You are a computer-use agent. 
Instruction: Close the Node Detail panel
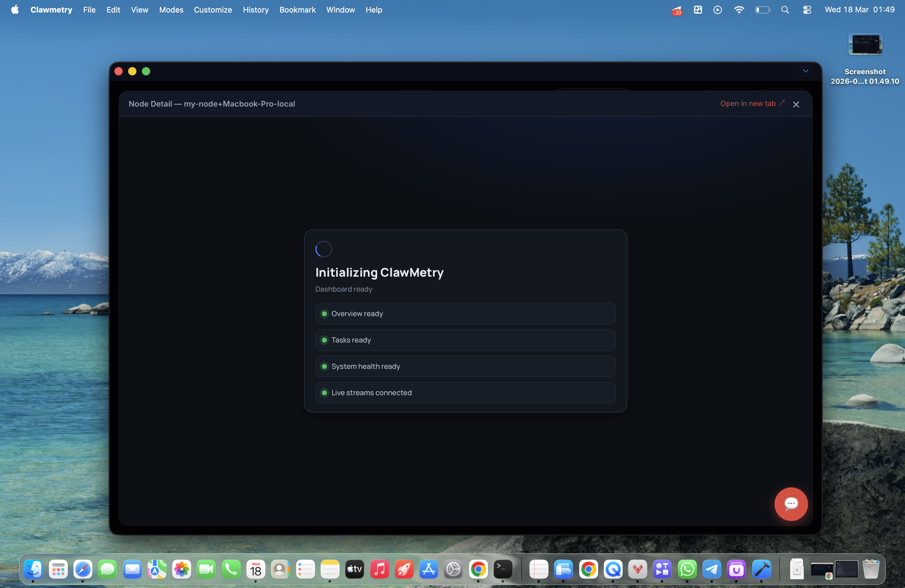pyautogui.click(x=796, y=104)
